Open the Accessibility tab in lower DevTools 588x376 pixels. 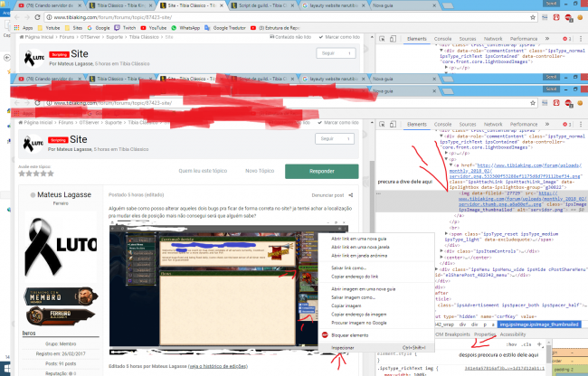pos(513,334)
